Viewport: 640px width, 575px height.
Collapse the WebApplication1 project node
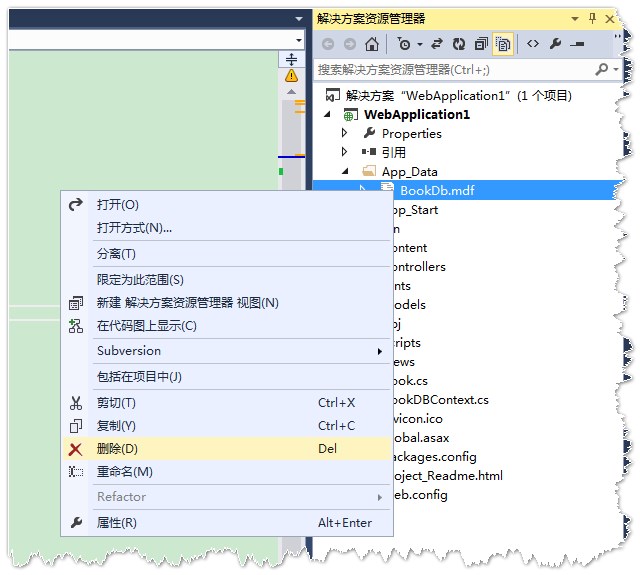point(329,114)
